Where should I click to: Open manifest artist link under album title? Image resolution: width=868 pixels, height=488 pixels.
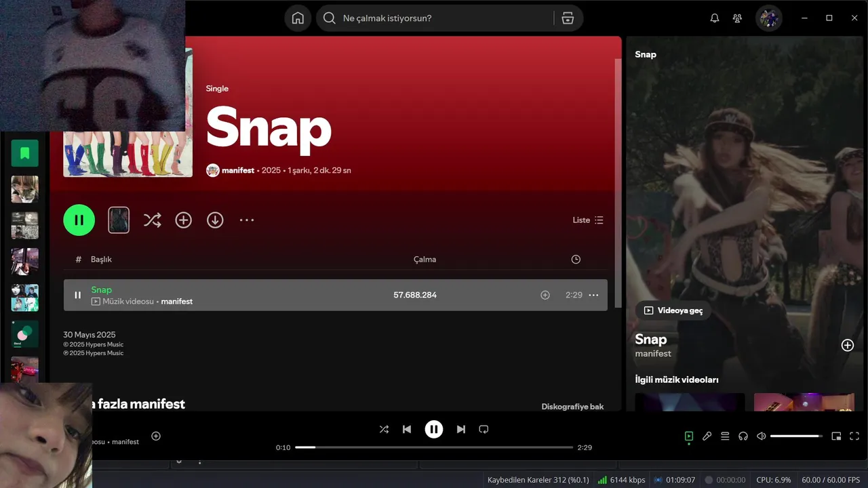(x=238, y=170)
